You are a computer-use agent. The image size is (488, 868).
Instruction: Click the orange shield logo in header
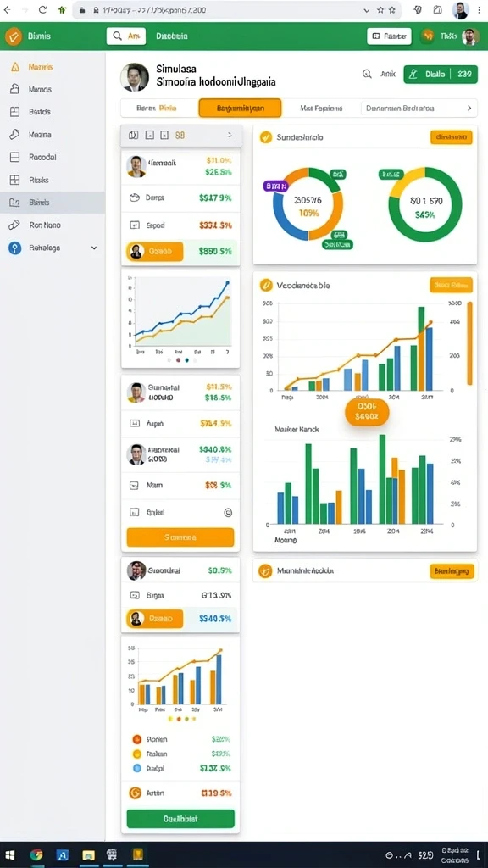pyautogui.click(x=14, y=36)
